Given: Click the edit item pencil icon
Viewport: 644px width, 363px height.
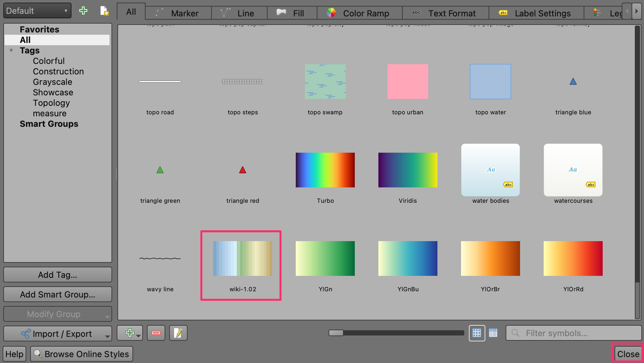Looking at the screenshot, I should [x=178, y=333].
